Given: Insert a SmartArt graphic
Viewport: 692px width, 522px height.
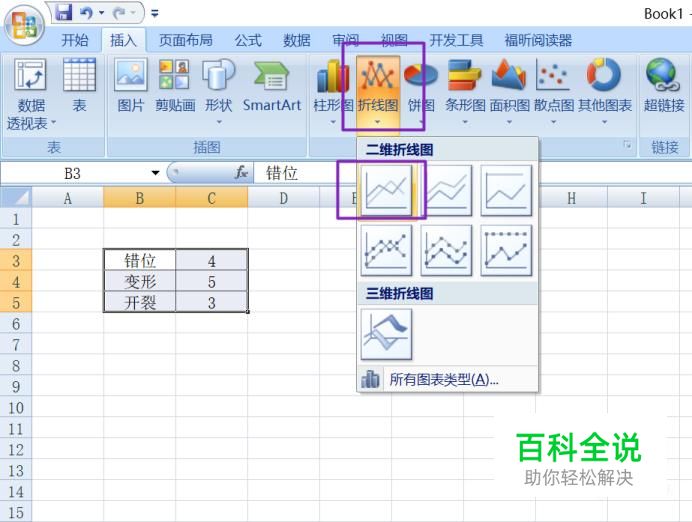Looking at the screenshot, I should tap(272, 86).
